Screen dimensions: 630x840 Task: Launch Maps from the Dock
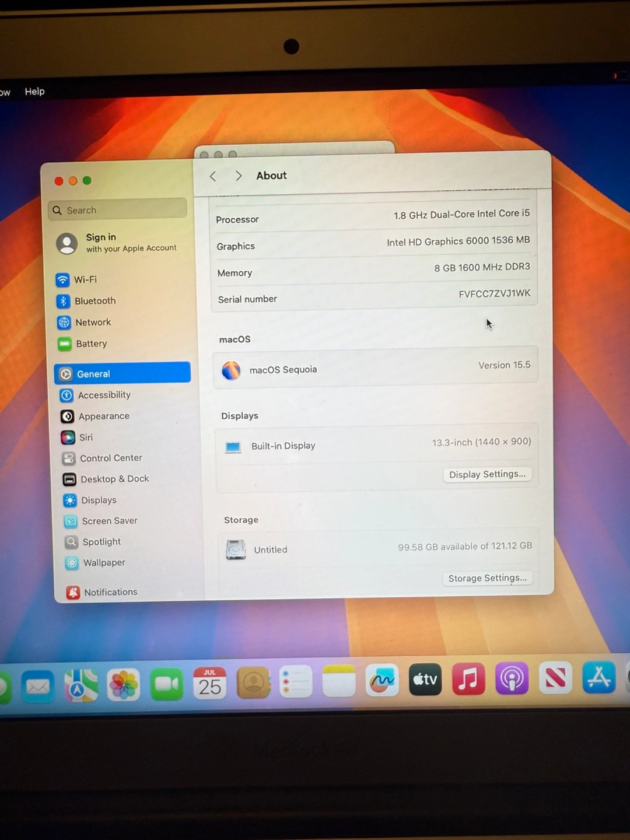point(81,685)
